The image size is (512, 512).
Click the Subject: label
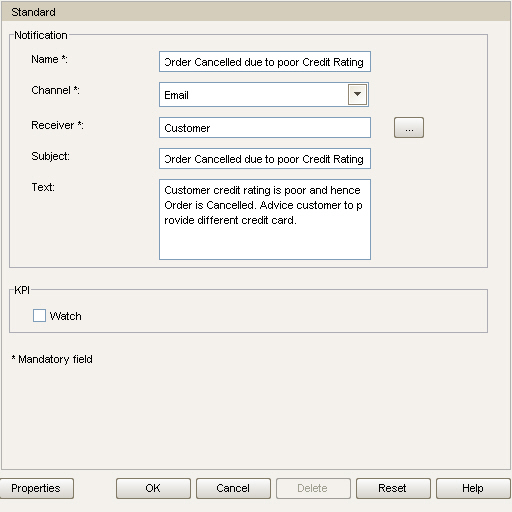click(x=51, y=156)
